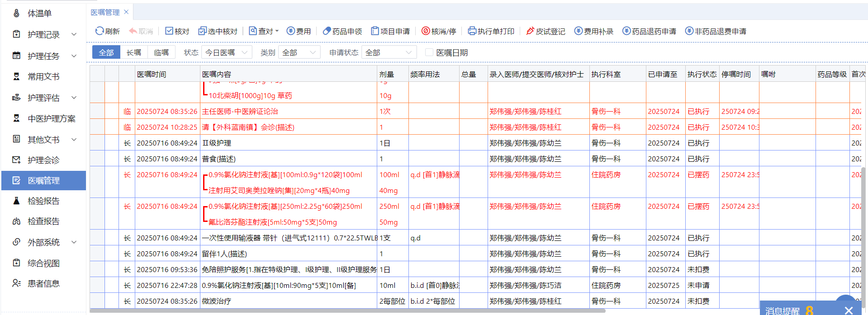Click the 外部系统 link icon
Screen dimensions: 868x315
tap(16, 242)
